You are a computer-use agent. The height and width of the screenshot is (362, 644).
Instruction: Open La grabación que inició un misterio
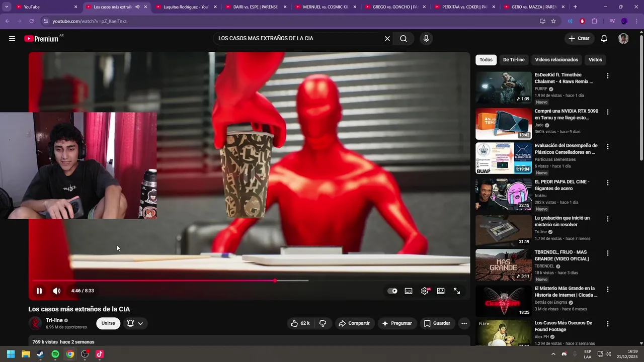(562, 221)
